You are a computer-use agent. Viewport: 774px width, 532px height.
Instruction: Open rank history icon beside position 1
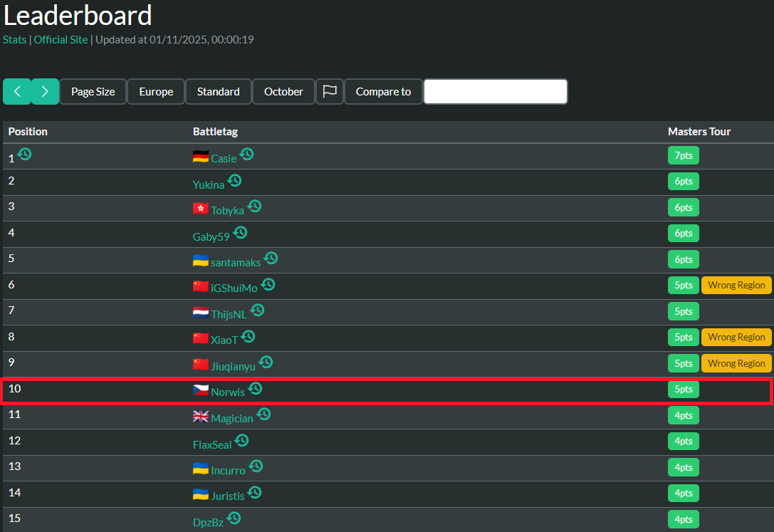pyautogui.click(x=25, y=154)
